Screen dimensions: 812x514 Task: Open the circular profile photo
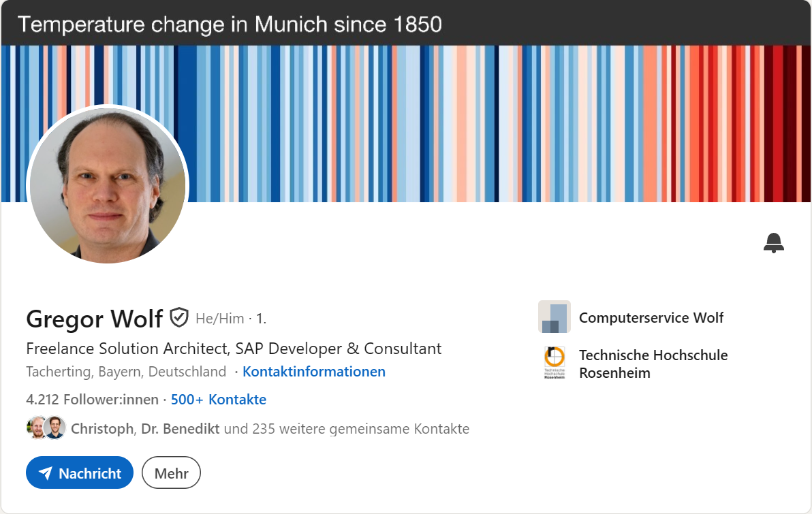[107, 185]
